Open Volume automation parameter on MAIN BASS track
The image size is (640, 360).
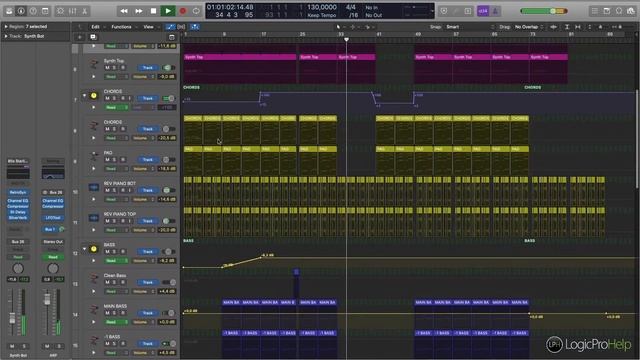[142, 322]
